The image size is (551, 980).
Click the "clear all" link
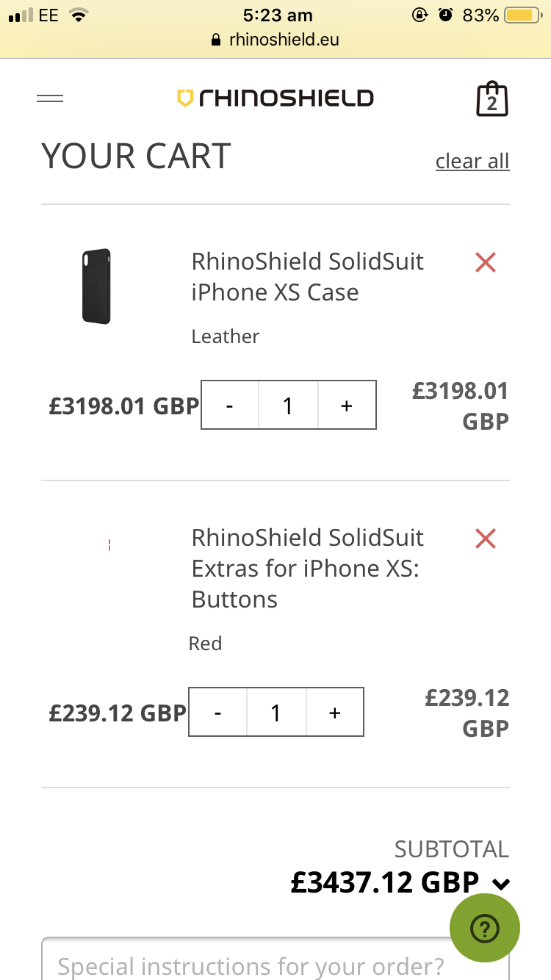(472, 161)
